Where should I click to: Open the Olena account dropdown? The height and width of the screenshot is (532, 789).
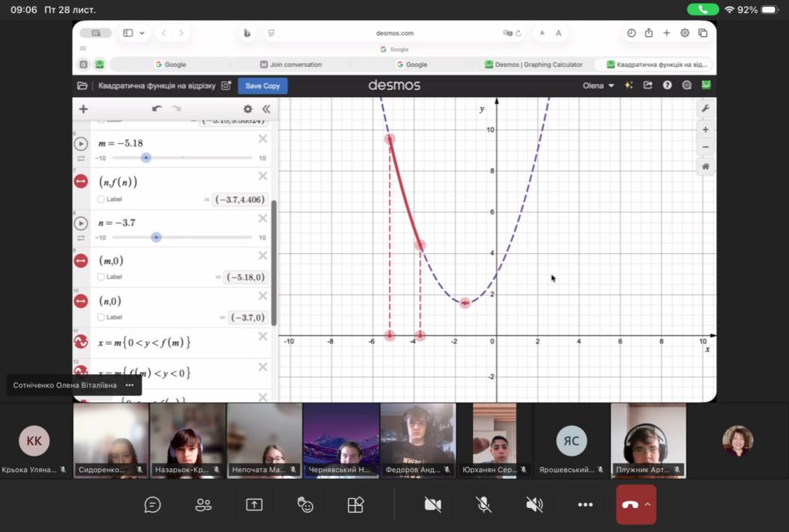[x=599, y=85]
